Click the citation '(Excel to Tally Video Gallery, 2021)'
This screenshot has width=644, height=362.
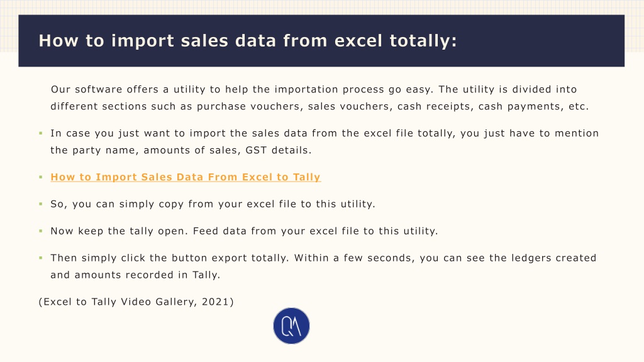tap(136, 302)
